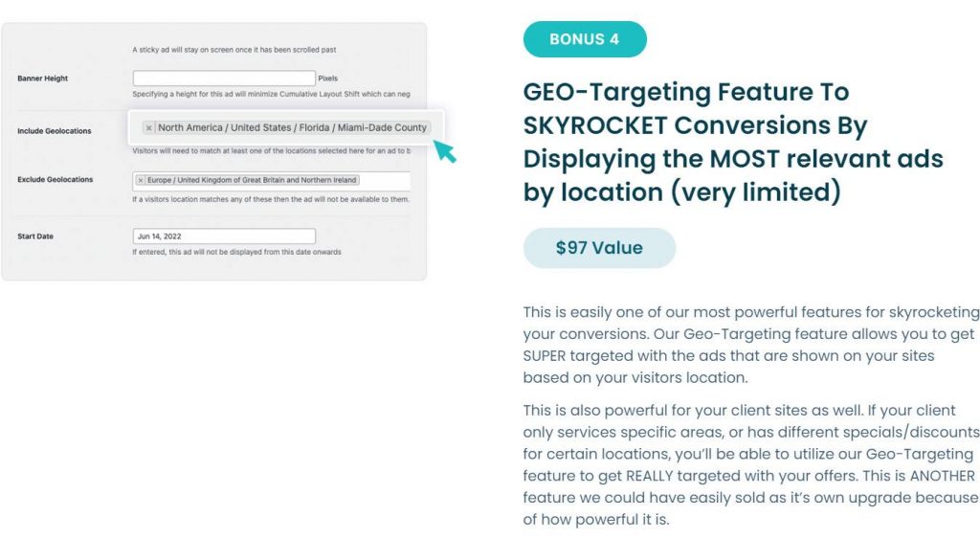
Task: Remove the United Kingdom exclusion tag
Action: pos(141,180)
